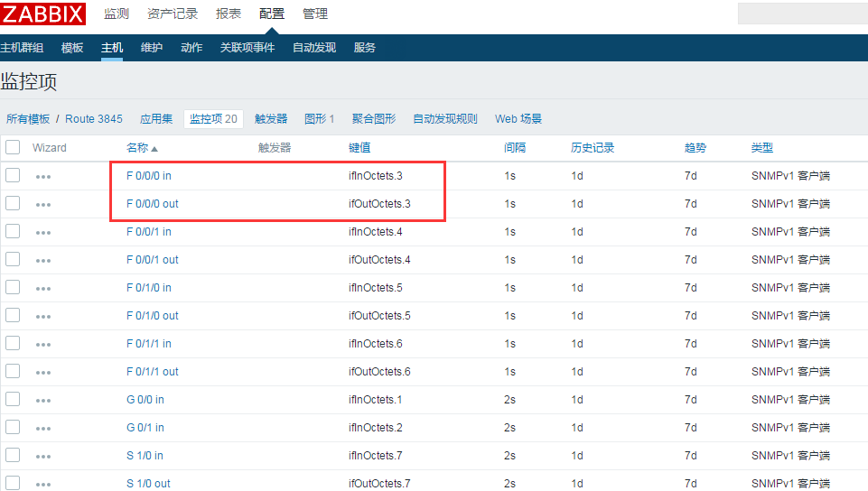Switch to 聚合图形 tab
The height and width of the screenshot is (491, 868).
[x=374, y=119]
